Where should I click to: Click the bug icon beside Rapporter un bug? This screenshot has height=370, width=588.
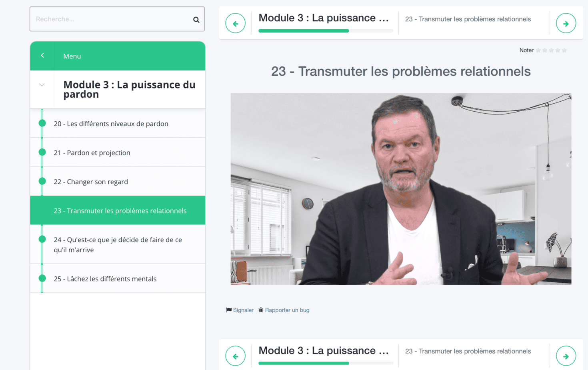pyautogui.click(x=261, y=310)
